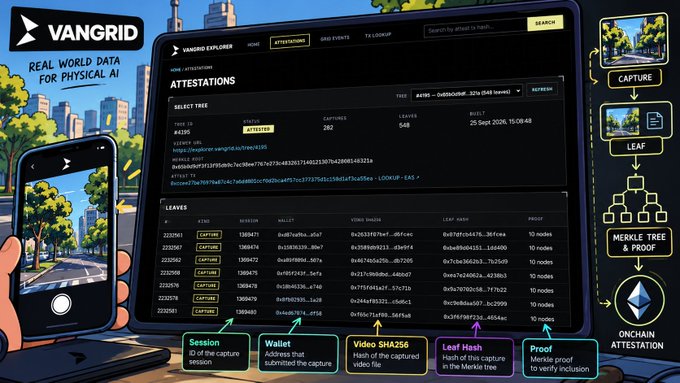
Task: Click leaf number 2232578
Action: coord(168,298)
